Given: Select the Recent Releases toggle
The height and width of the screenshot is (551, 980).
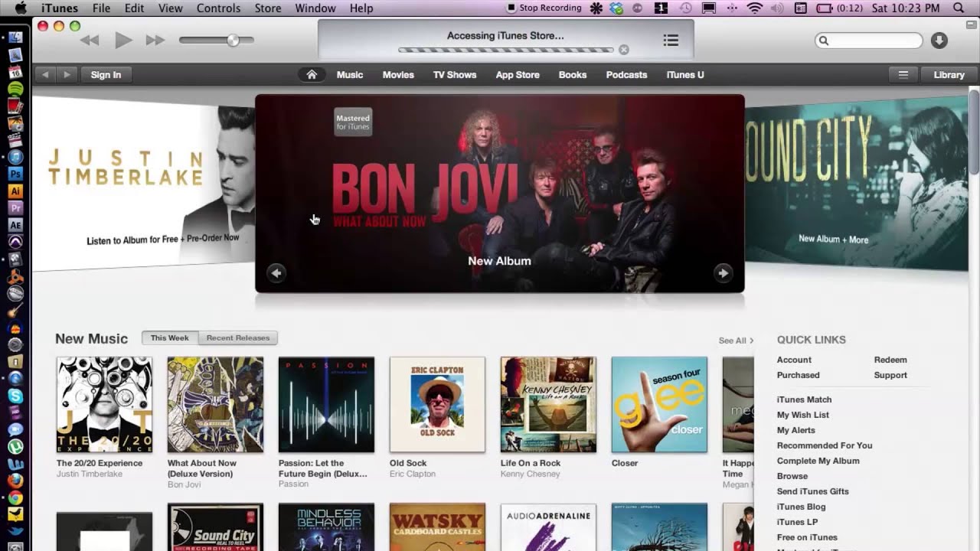Looking at the screenshot, I should click(x=238, y=337).
